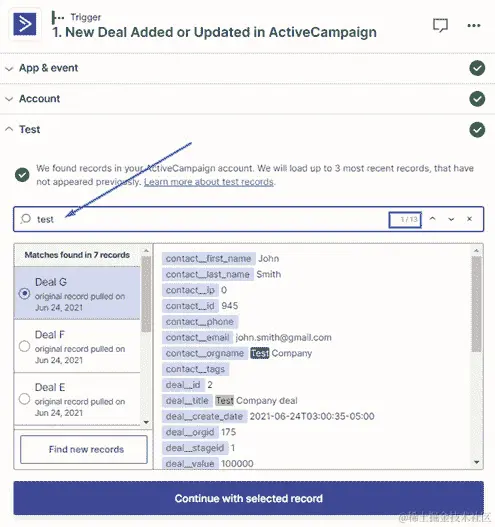Clear search with the X icon
495x527 pixels.
(469, 219)
